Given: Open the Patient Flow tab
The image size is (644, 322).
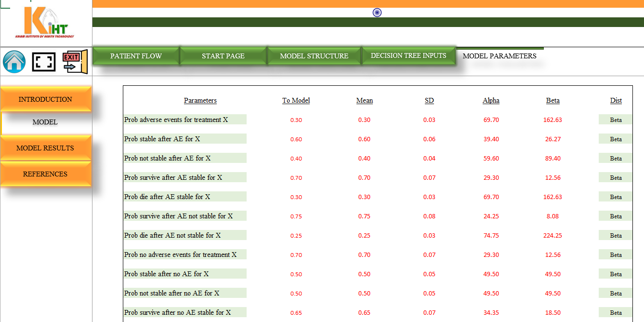Looking at the screenshot, I should 136,56.
